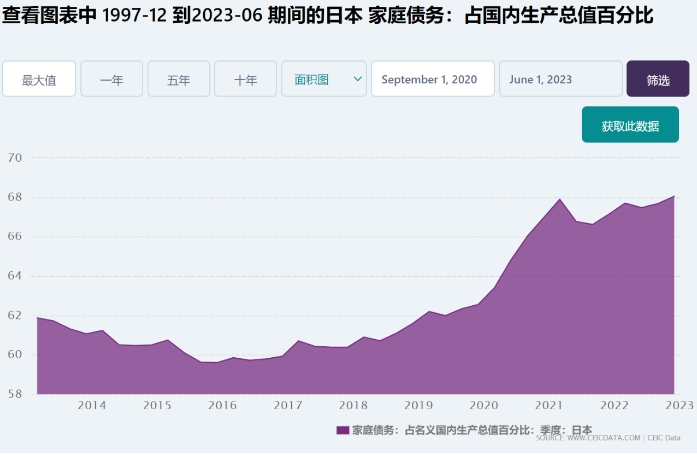Viewport: 697px width, 455px height.
Task: Click the 2021 label on the x-axis
Action: click(548, 405)
